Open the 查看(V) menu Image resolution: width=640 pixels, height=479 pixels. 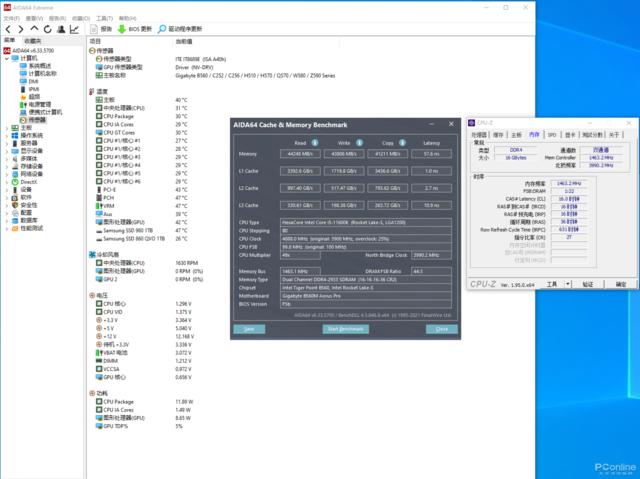tap(34, 18)
